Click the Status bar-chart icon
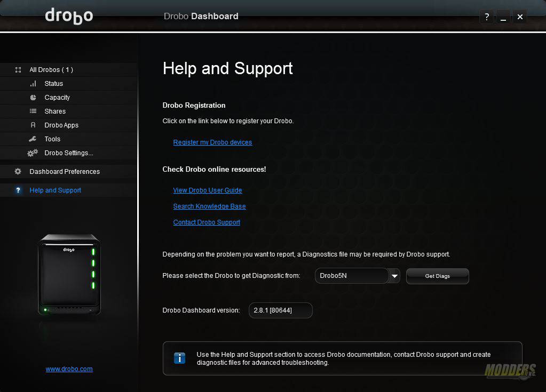This screenshot has width=546, height=392. coord(33,84)
